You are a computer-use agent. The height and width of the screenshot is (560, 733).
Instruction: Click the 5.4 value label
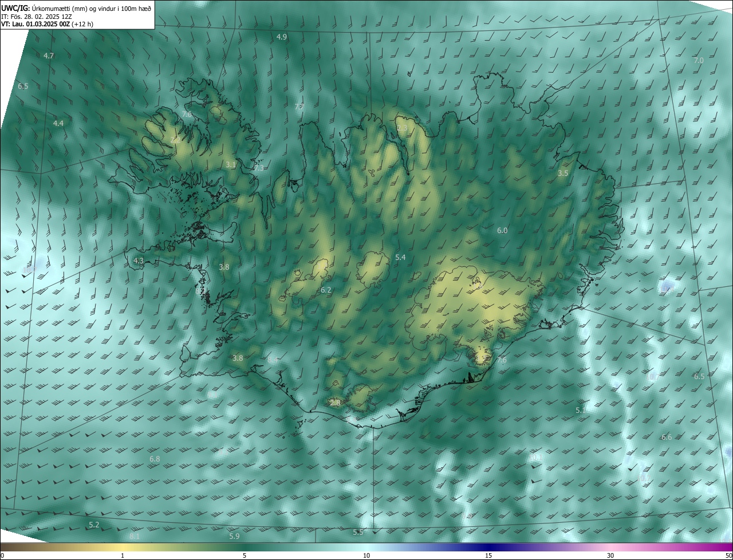400,258
